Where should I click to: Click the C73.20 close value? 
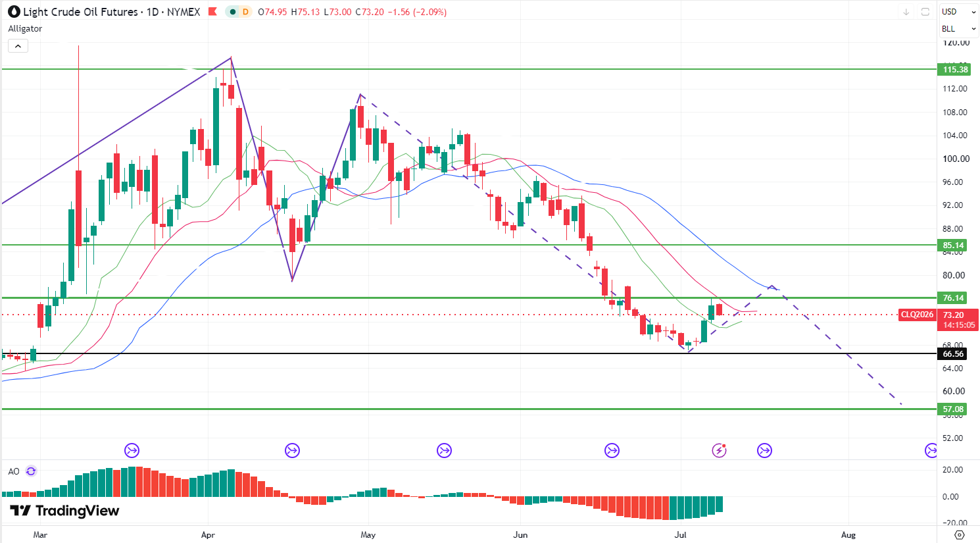[370, 12]
